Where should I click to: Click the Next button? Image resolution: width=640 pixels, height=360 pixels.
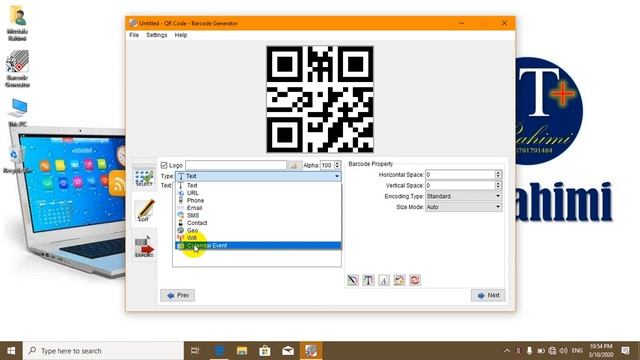coord(488,295)
